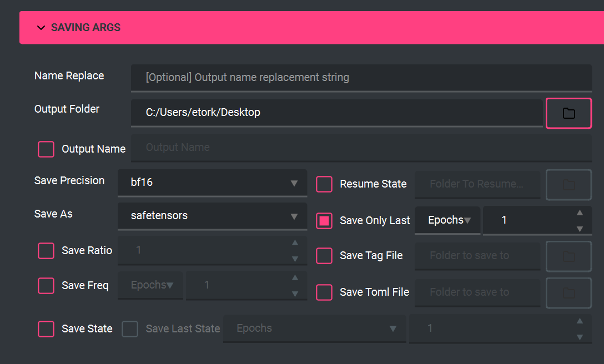Check the Save Toml File option

click(x=324, y=292)
